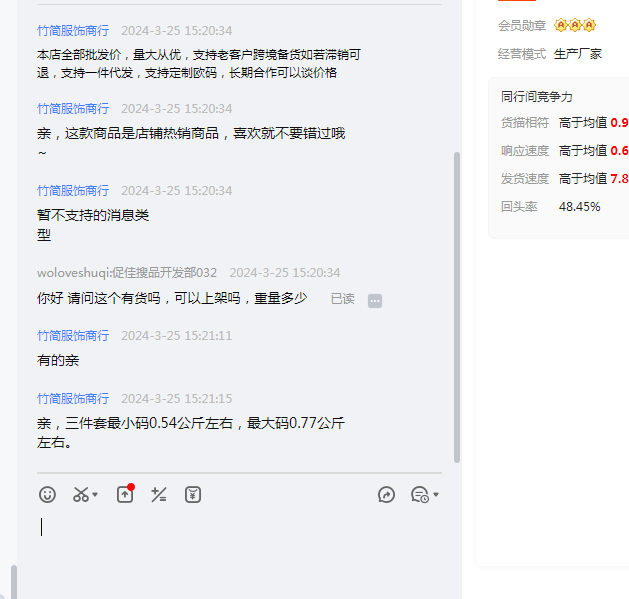Click 竹简服饰商行 sender name on 15:21:15 message
Viewport: 629px width, 599px height.
[73, 398]
